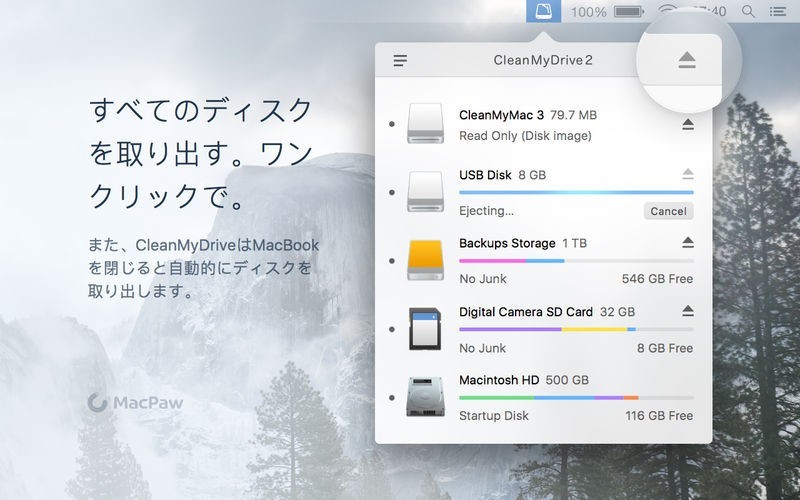The width and height of the screenshot is (800, 500).
Task: Open the CleanMyDrive hamburger menu
Action: tap(400, 61)
